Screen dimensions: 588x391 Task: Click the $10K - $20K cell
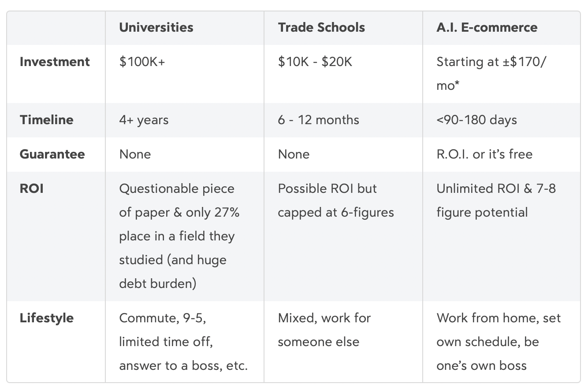(315, 62)
